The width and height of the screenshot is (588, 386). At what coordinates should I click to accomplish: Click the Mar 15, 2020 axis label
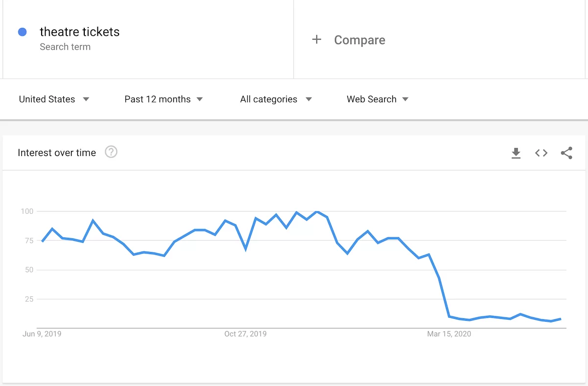449,334
